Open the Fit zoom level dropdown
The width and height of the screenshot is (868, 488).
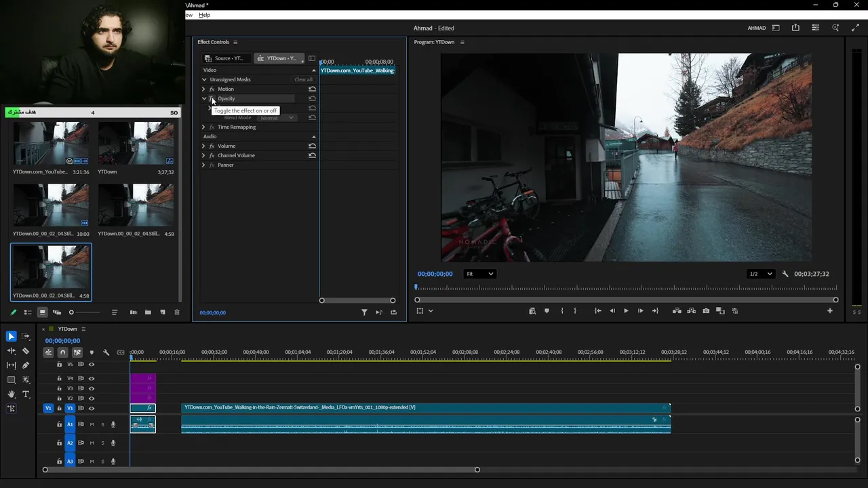479,274
